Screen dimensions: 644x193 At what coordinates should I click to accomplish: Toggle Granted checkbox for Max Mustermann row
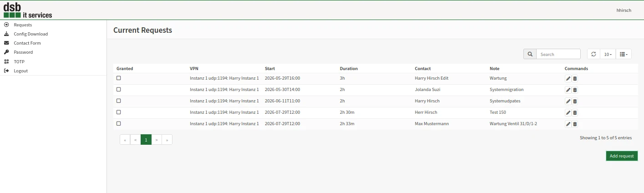[x=119, y=123]
